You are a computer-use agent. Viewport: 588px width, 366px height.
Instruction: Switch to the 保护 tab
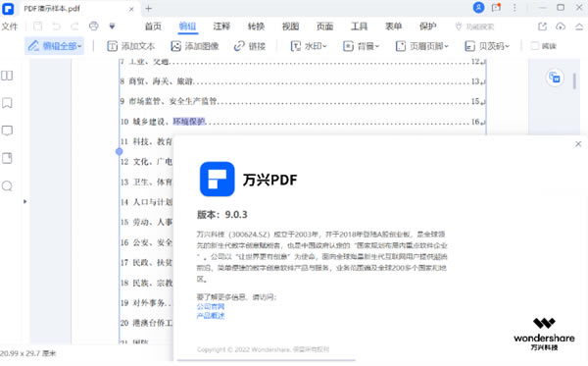click(427, 26)
